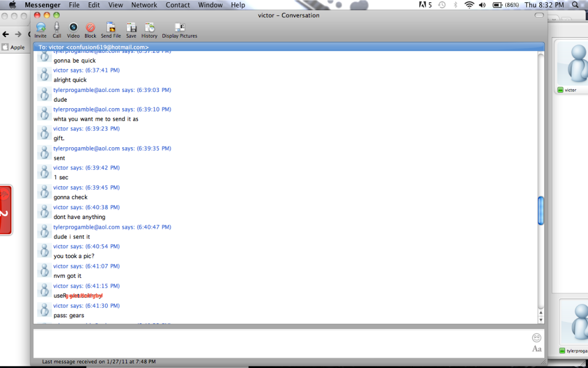Click the Invite toolbar icon

click(41, 30)
